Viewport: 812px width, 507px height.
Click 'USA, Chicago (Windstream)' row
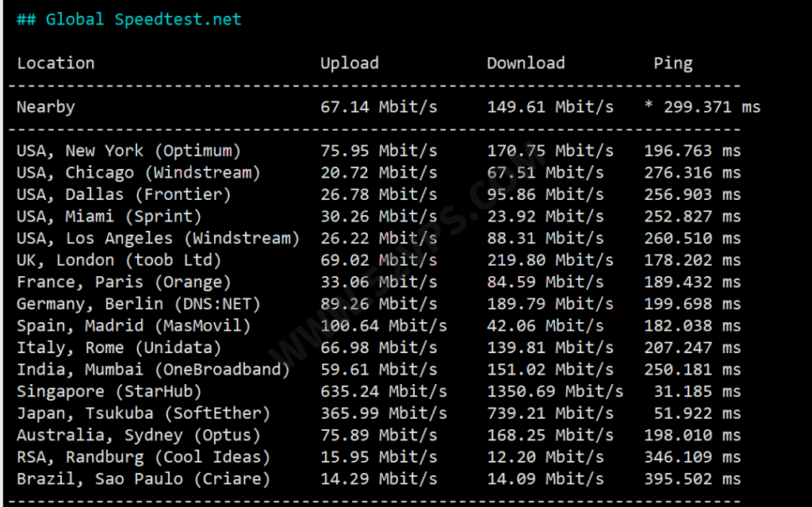click(138, 173)
